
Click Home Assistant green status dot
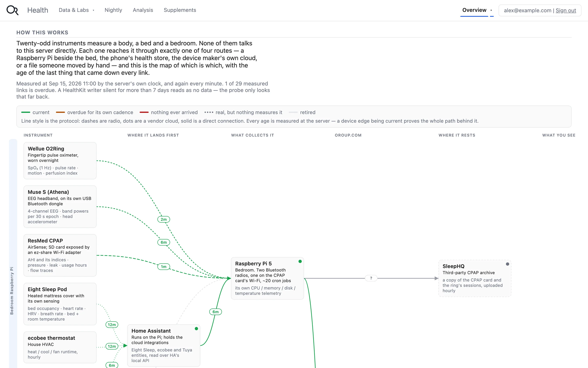196,329
